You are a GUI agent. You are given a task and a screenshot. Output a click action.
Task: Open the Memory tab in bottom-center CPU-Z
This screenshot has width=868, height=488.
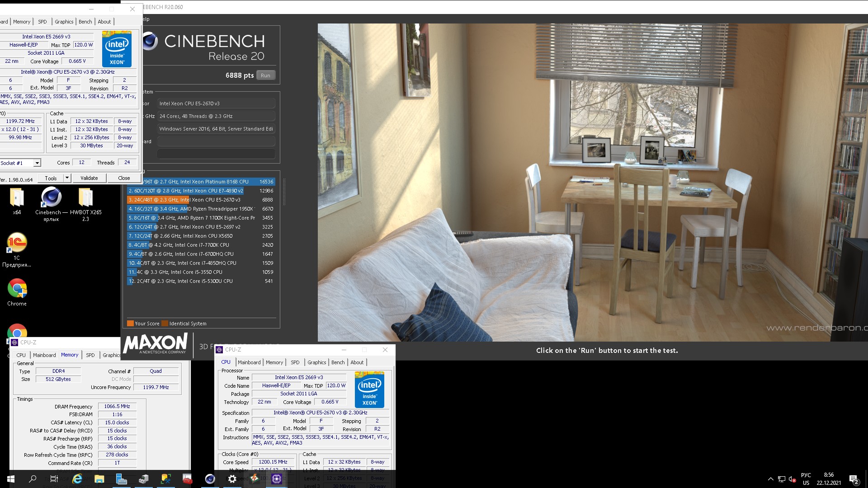[x=274, y=362]
